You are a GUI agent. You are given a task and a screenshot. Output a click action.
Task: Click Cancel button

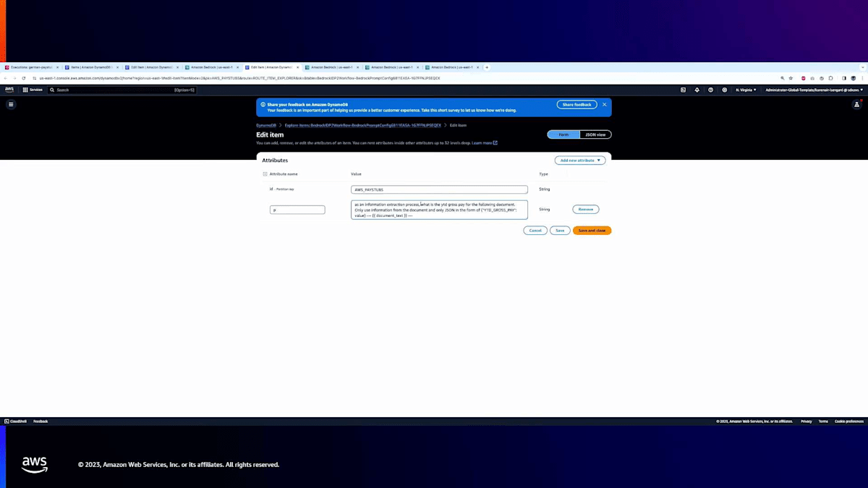[x=535, y=230]
